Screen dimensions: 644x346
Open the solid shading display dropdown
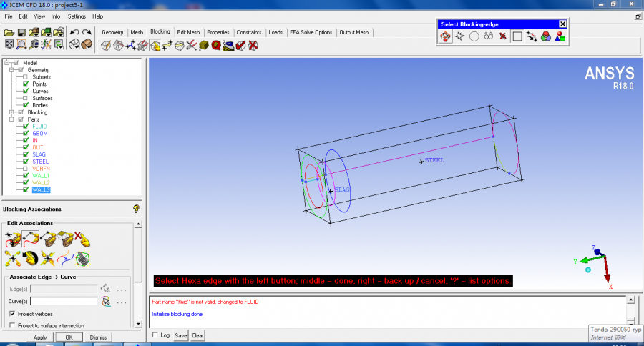(x=87, y=44)
